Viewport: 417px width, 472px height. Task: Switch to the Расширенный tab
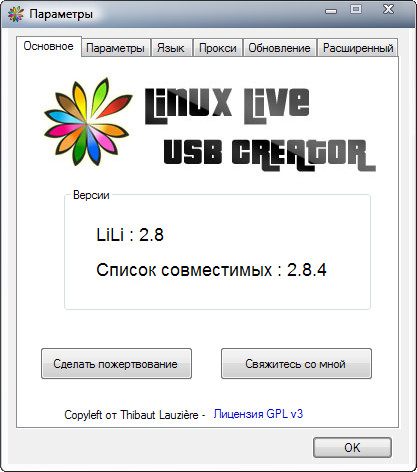click(358, 48)
